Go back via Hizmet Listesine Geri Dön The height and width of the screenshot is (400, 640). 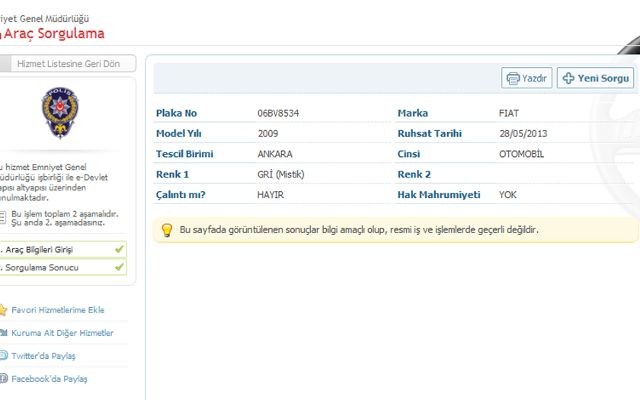pyautogui.click(x=69, y=63)
